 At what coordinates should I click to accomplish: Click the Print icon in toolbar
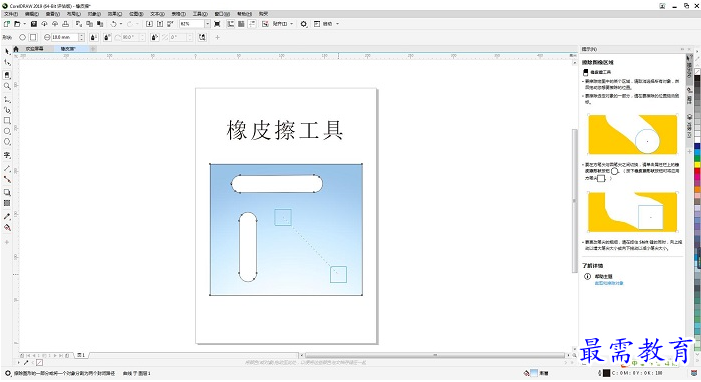pos(66,24)
